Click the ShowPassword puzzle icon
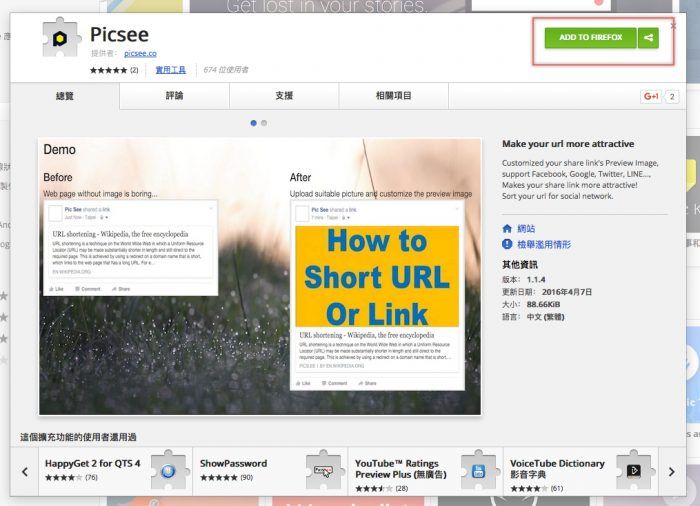This screenshot has height=506, width=700. (323, 471)
